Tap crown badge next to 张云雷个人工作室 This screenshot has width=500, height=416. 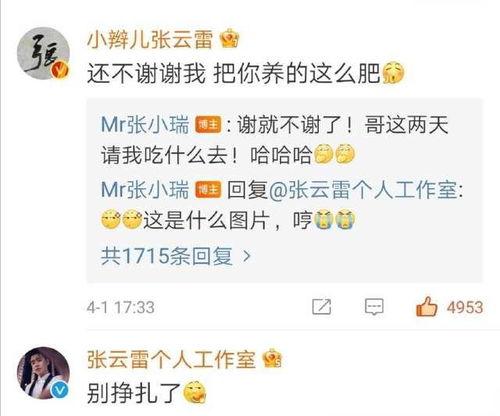(272, 359)
